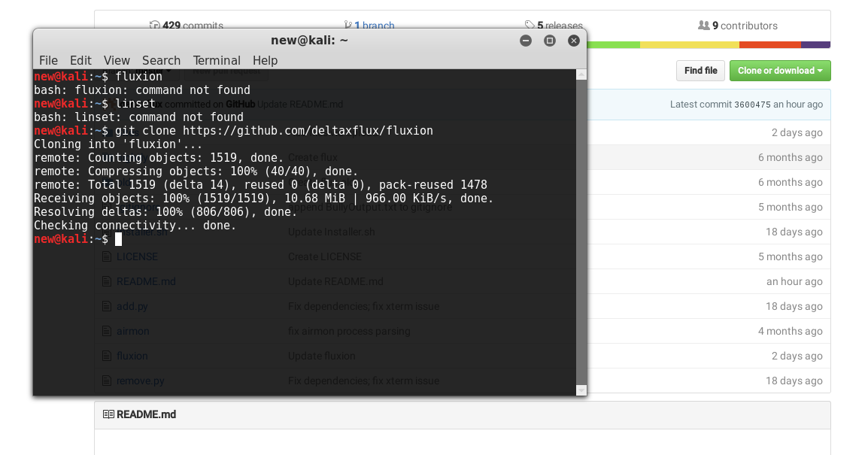
Task: Open the Search menu in terminal
Action: point(161,60)
